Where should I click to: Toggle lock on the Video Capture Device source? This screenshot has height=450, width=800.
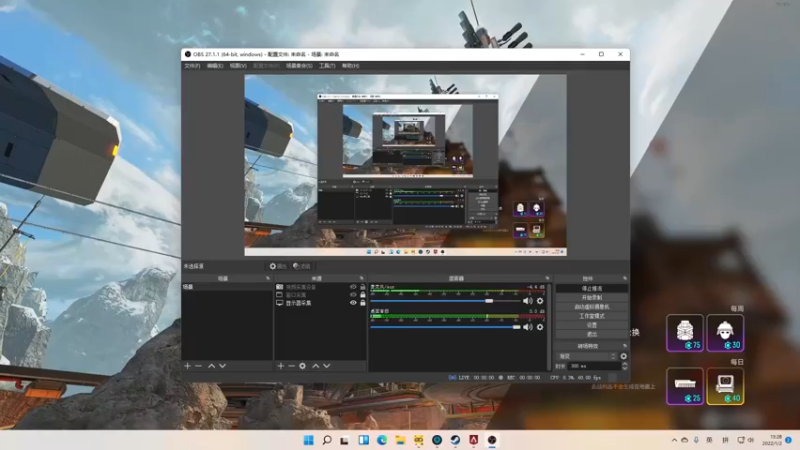pyautogui.click(x=363, y=287)
